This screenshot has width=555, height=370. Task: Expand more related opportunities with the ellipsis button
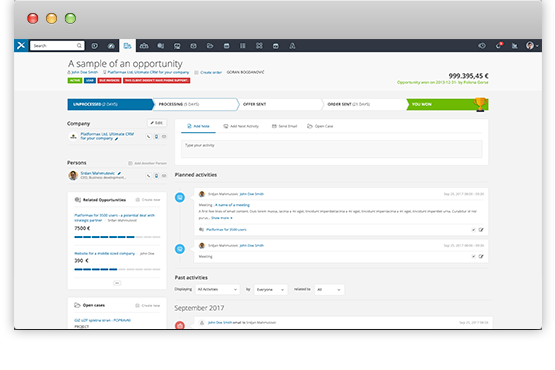[x=117, y=283]
